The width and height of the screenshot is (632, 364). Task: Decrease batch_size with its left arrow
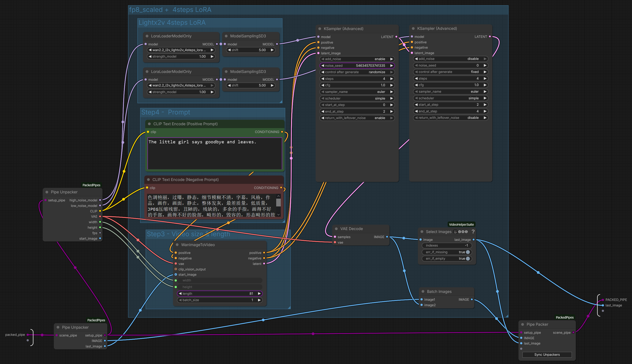tap(180, 300)
